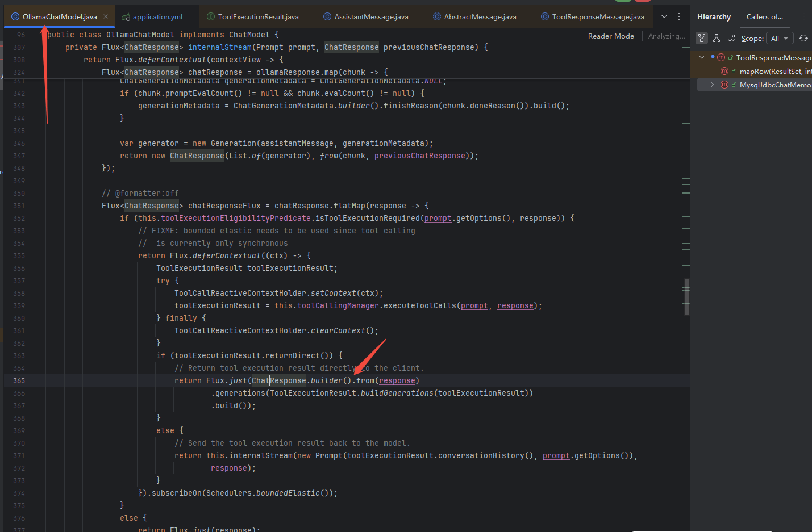Toggle alphabetical sort in Hierarchy panel
The image size is (812, 532).
click(731, 38)
